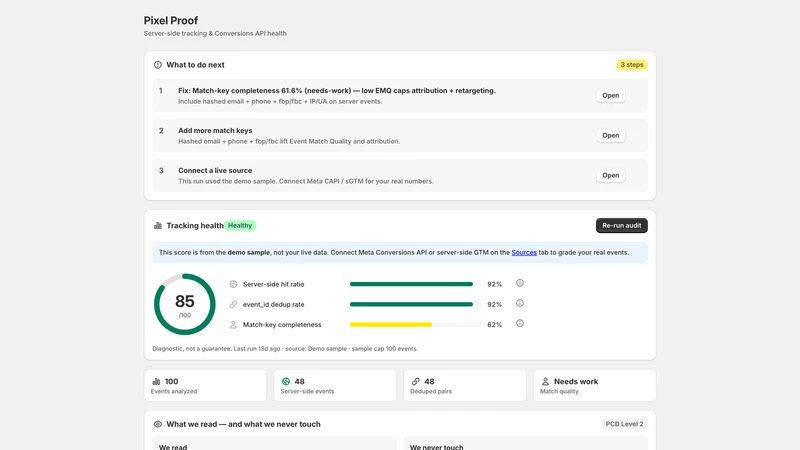Open info tooltip for event_id dedup rate

pyautogui.click(x=519, y=304)
